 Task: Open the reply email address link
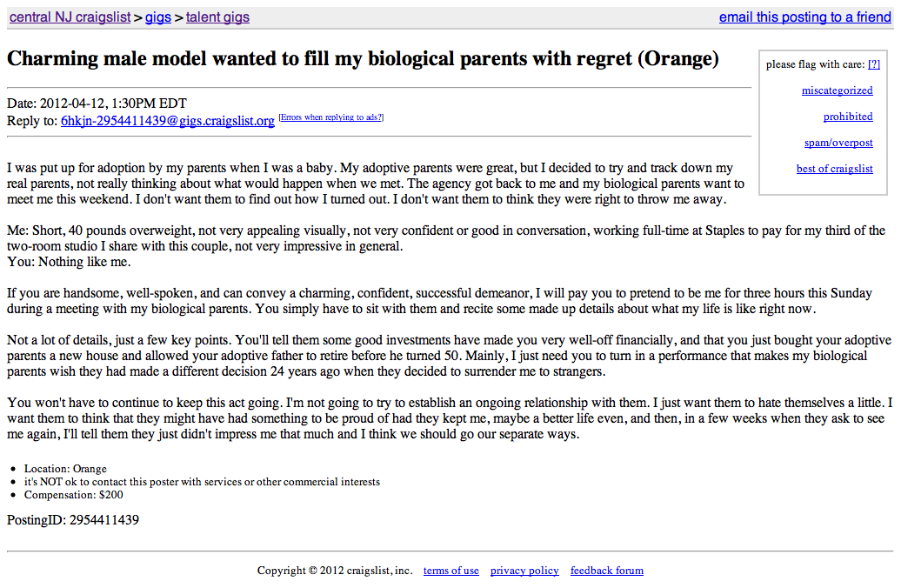(x=168, y=121)
